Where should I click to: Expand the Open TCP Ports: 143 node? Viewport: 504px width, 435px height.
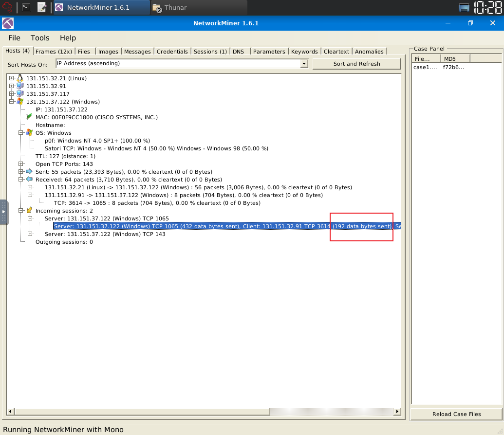pyautogui.click(x=21, y=164)
